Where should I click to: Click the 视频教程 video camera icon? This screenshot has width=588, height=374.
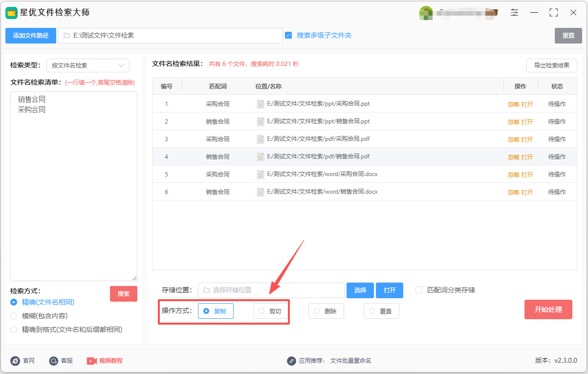pyautogui.click(x=92, y=361)
